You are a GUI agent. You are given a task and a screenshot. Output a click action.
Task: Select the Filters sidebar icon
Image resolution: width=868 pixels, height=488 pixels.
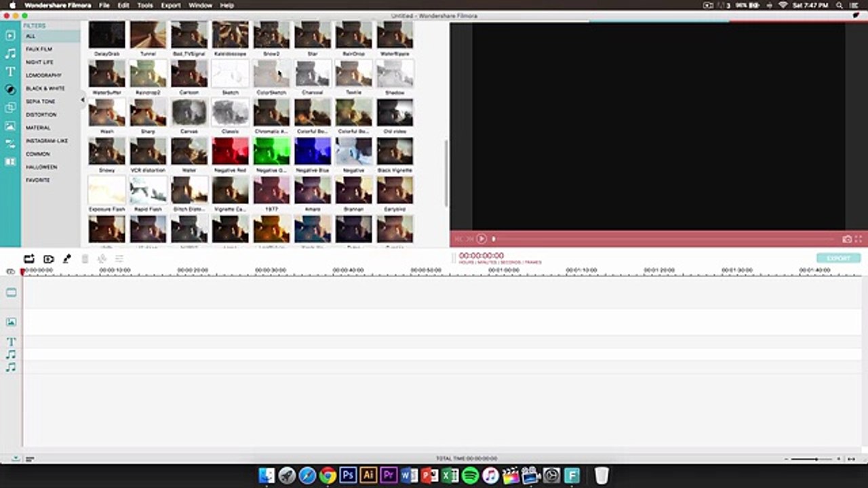coord(10,89)
